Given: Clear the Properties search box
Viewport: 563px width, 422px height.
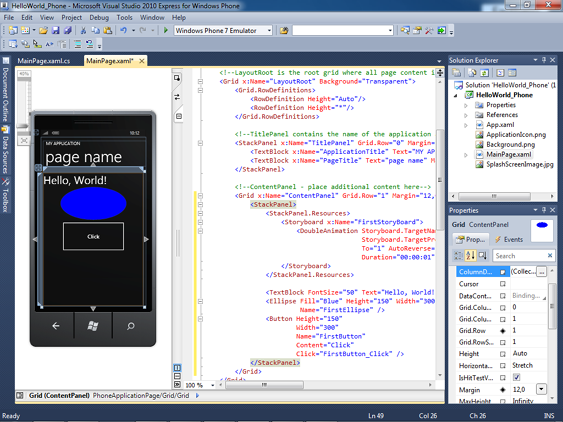Looking at the screenshot, I should [x=550, y=255].
